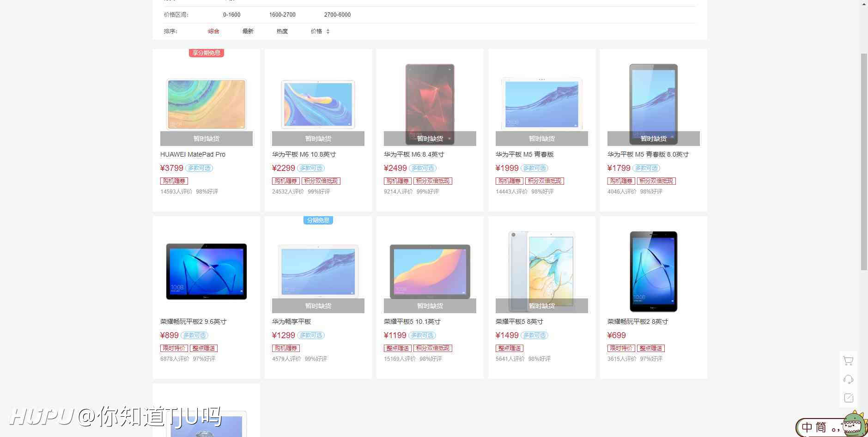
Task: Open the shopping cart icon in side toolbar
Action: click(848, 361)
